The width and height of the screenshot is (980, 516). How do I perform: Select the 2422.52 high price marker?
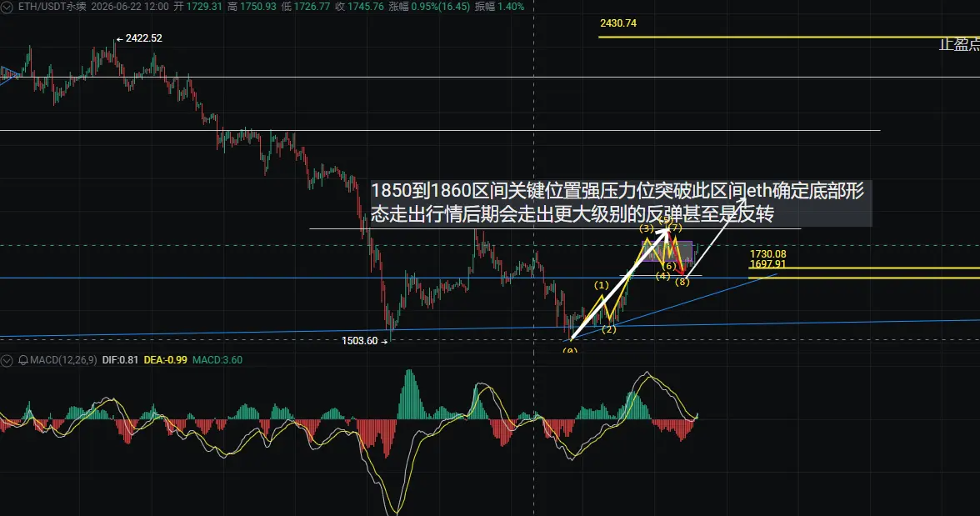(139, 38)
